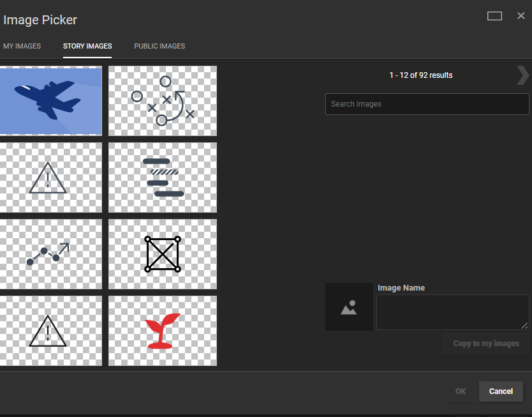The height and width of the screenshot is (417, 532).
Task: Choose the horizontal bars Gantt image
Action: coord(163,178)
